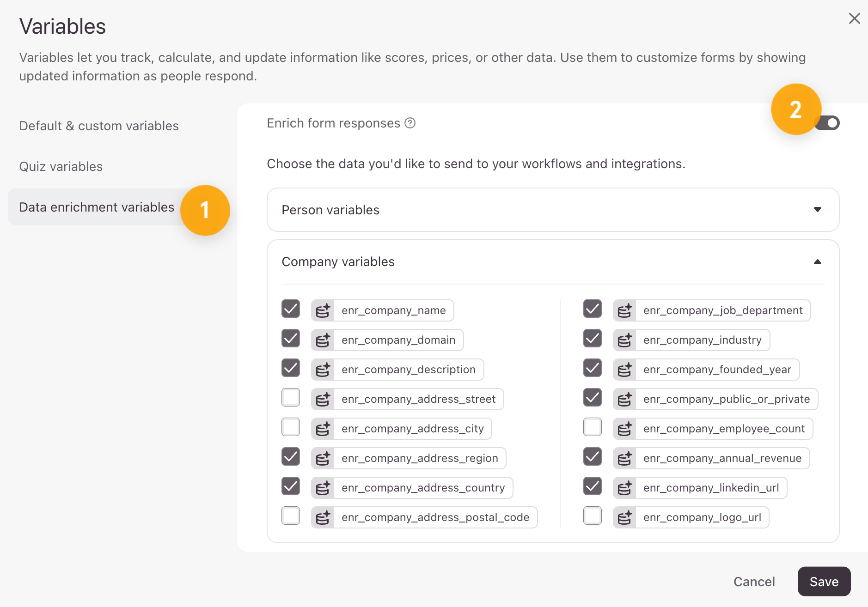This screenshot has width=868, height=607.
Task: Close the Variables dialog with the X
Action: (854, 18)
